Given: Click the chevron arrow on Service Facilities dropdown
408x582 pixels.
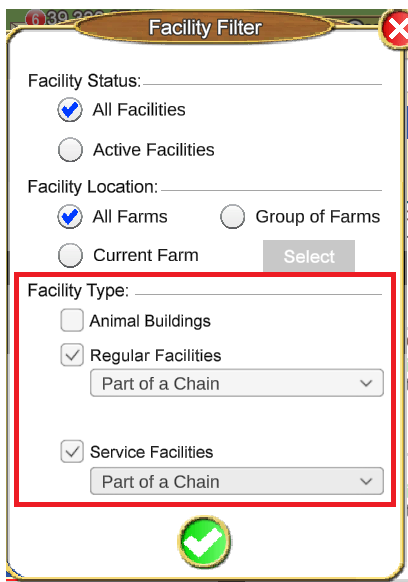Looking at the screenshot, I should tap(366, 481).
